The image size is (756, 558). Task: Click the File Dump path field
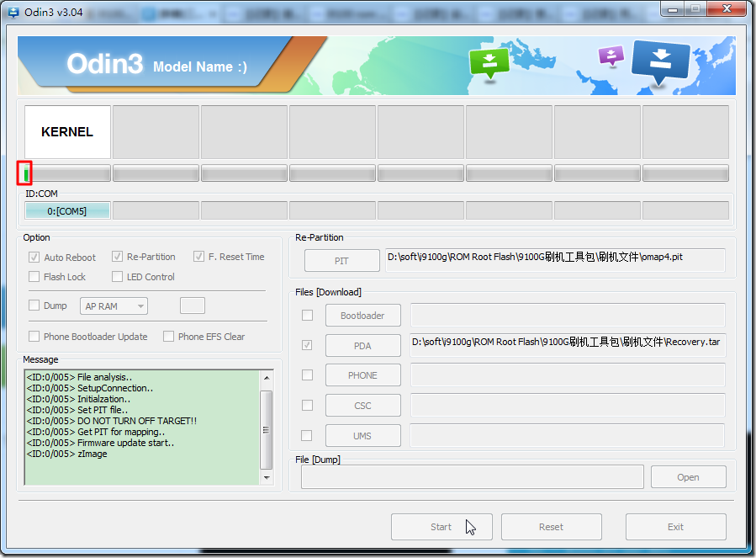coord(473,477)
